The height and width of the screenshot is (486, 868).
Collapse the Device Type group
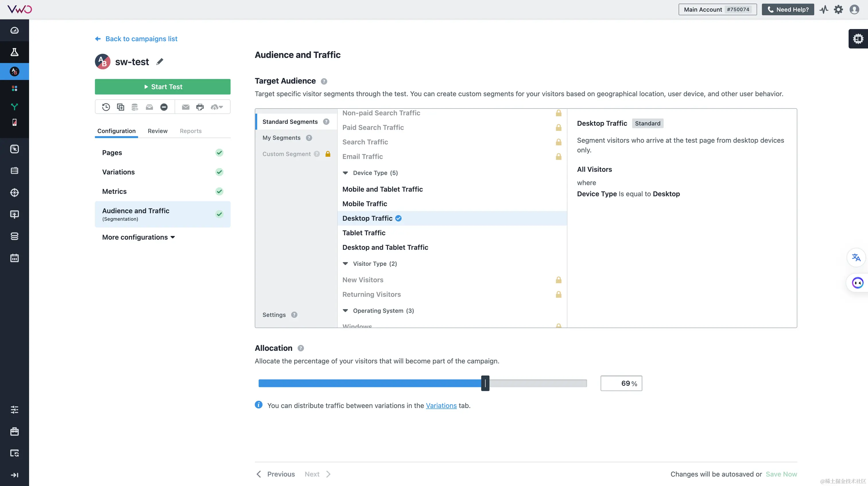(x=345, y=173)
